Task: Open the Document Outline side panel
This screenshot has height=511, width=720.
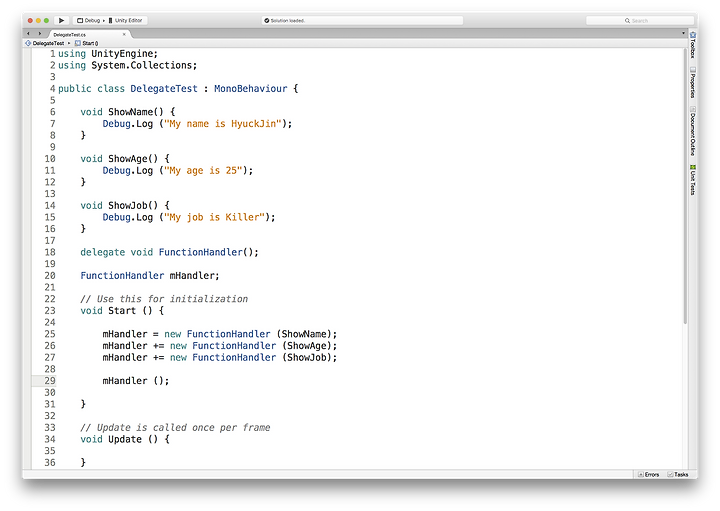Action: click(693, 131)
